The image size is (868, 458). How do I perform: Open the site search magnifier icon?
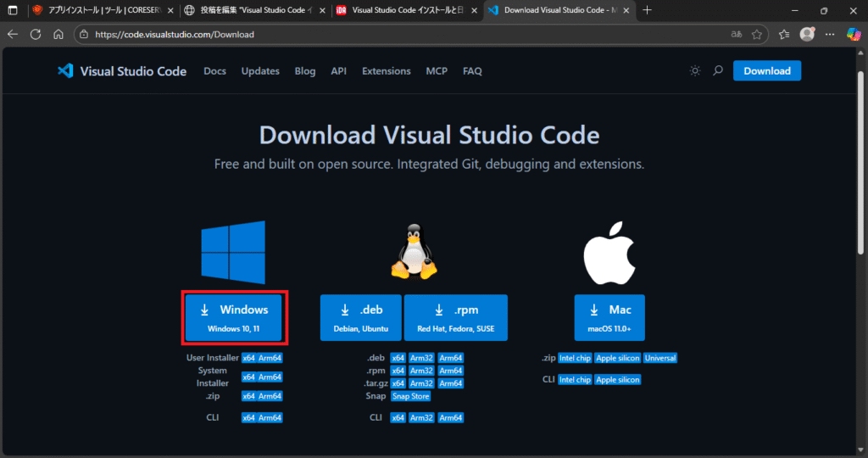[x=718, y=71]
